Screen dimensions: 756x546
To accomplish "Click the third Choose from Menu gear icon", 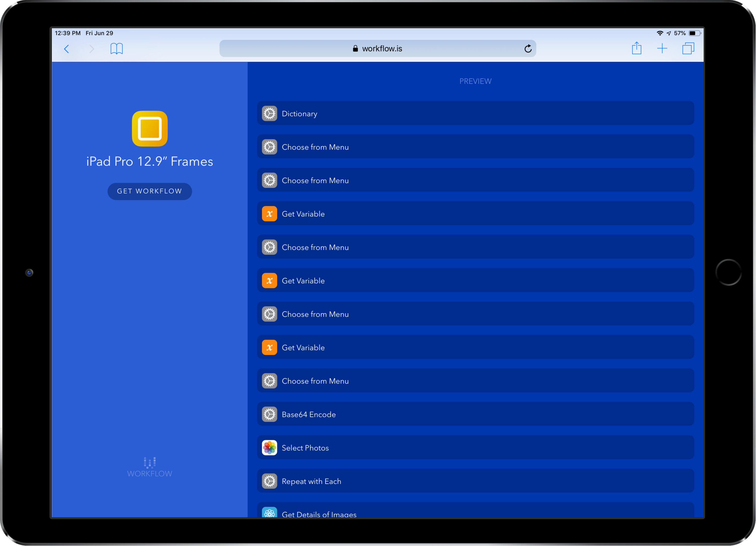I will pyautogui.click(x=269, y=247).
